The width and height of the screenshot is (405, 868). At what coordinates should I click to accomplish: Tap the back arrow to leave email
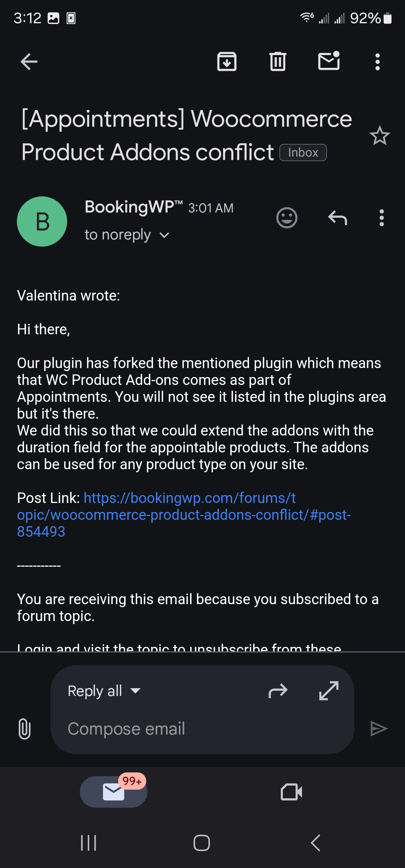tap(29, 62)
